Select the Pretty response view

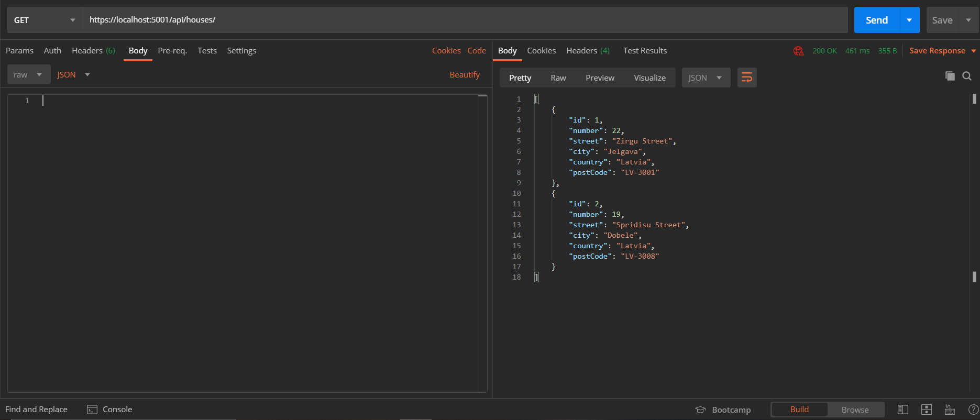point(520,78)
